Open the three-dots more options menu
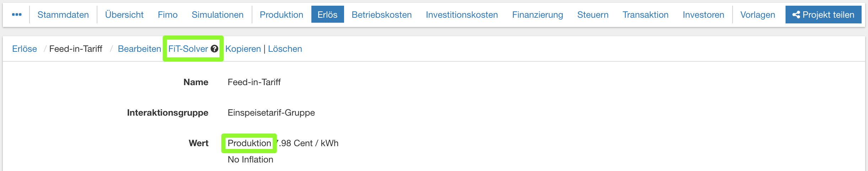This screenshot has height=171, width=868. (17, 15)
